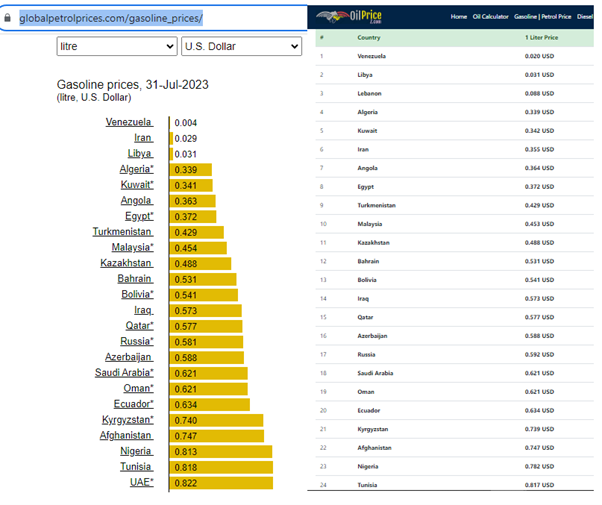The width and height of the screenshot is (602, 505).
Task: Click the 1 Liter Price column header
Action: point(541,37)
